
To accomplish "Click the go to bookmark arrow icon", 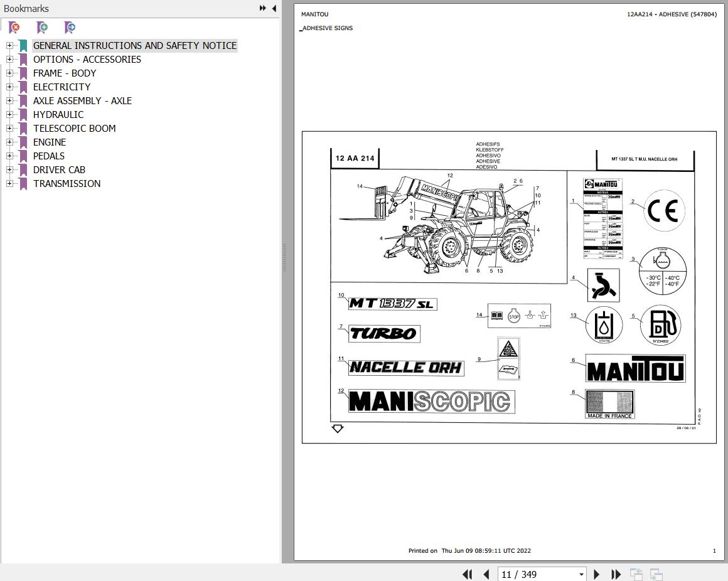I will (70, 28).
